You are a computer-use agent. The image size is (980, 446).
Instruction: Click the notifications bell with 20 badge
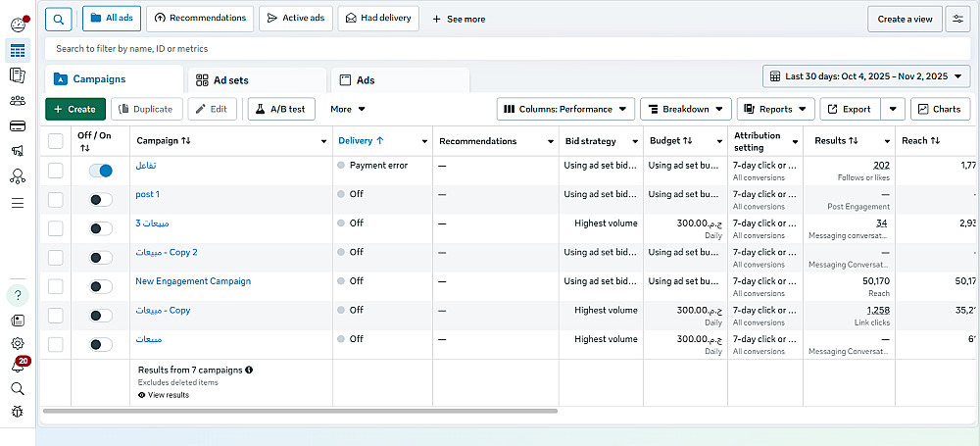tap(18, 366)
